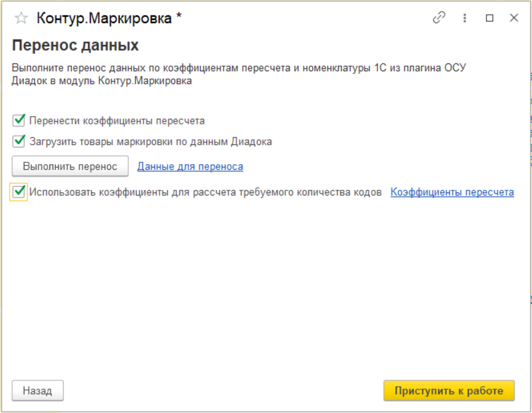Screen dimensions: 532x413
Task: Click the Использовать коэффициенты для рассчета label text
Action: pyautogui.click(x=205, y=192)
